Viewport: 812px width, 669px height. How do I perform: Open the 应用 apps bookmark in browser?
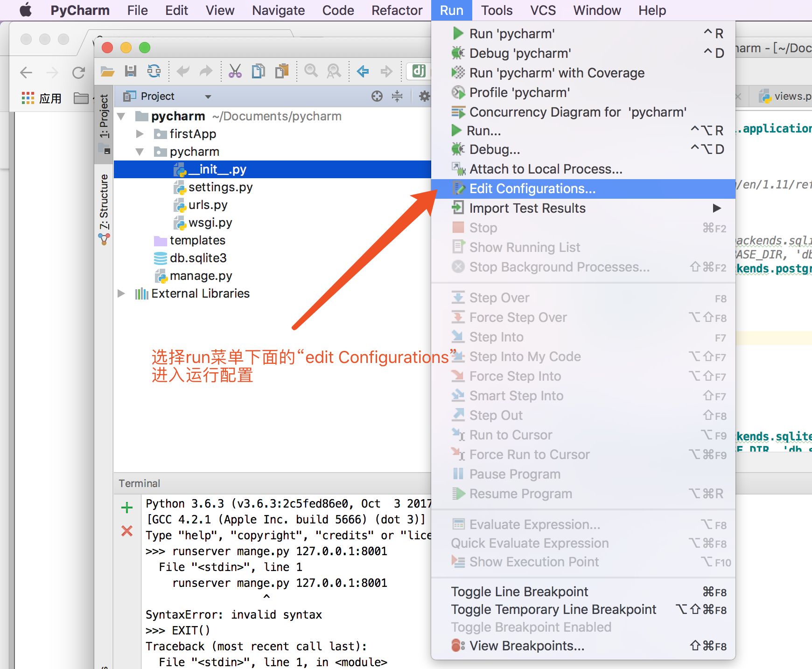(x=41, y=98)
